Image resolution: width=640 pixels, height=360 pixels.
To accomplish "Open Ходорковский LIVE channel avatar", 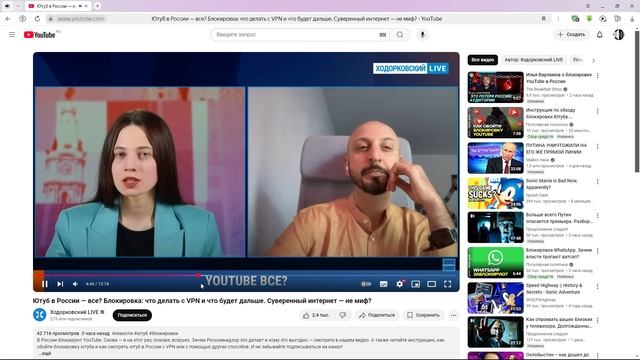I will tap(40, 315).
